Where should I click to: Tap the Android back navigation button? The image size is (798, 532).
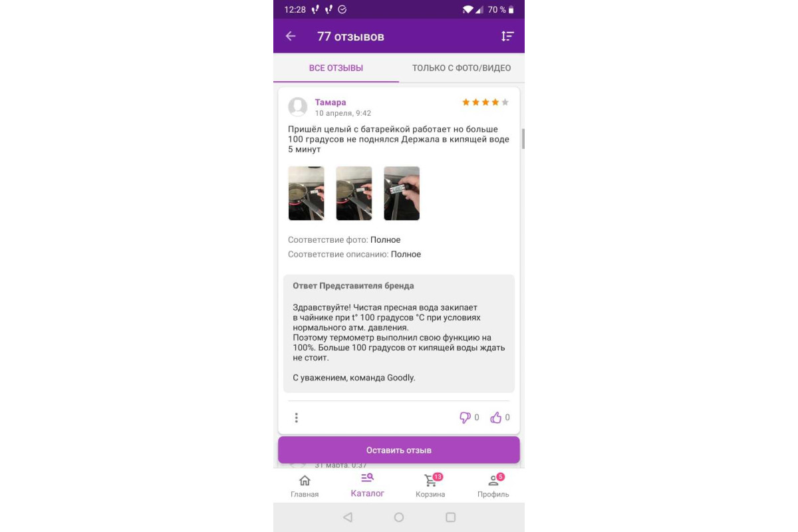(x=347, y=517)
